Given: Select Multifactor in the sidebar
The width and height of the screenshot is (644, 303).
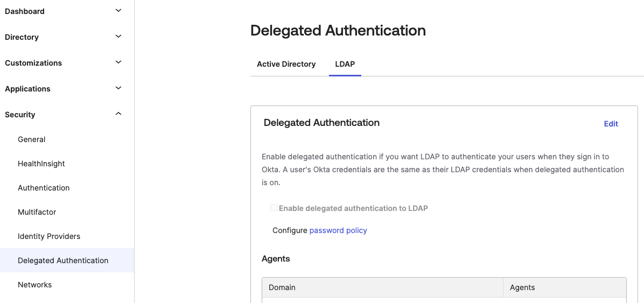Looking at the screenshot, I should [x=37, y=212].
